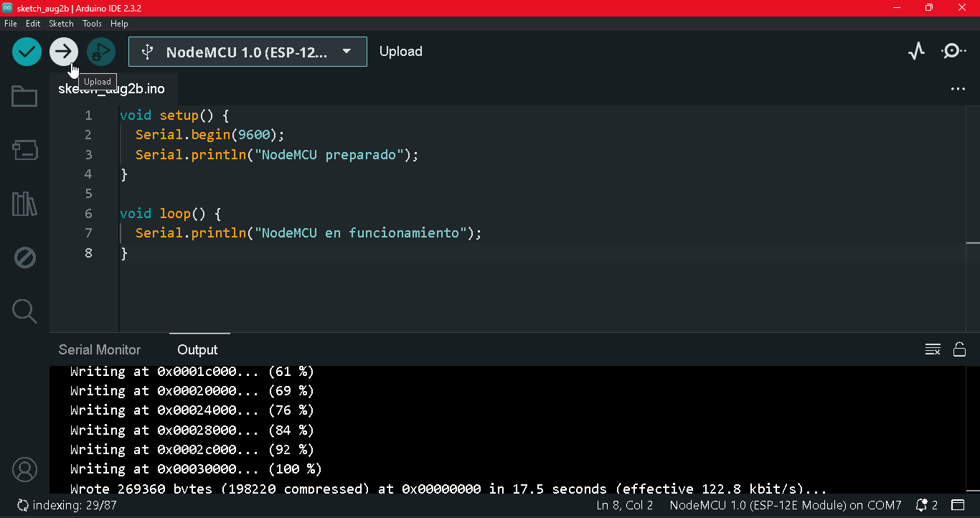980x518 pixels.
Task: Open the Library Manager sidebar panel
Action: point(24,204)
